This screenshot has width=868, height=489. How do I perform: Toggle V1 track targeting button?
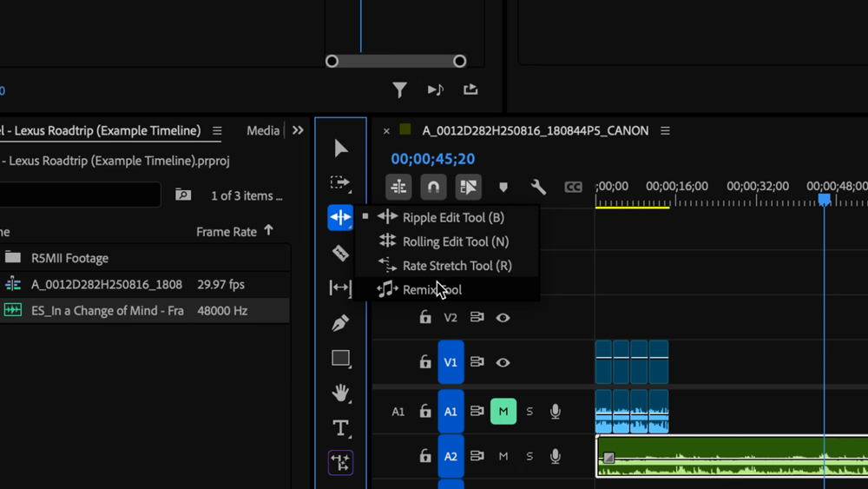450,362
